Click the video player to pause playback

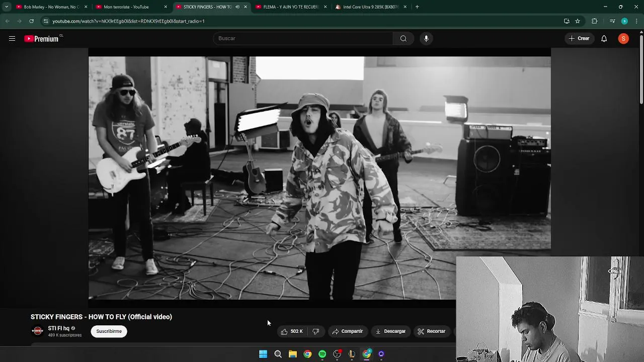click(319, 178)
